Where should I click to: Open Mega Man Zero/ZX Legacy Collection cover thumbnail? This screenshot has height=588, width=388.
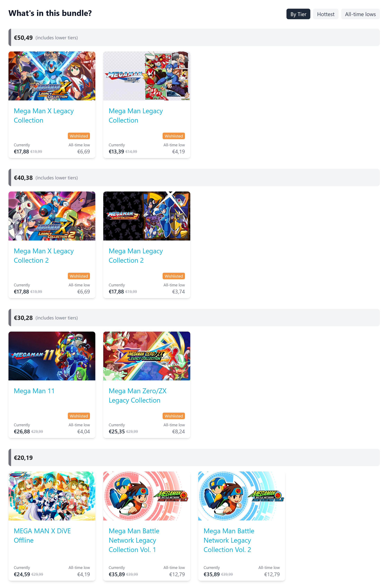point(147,356)
